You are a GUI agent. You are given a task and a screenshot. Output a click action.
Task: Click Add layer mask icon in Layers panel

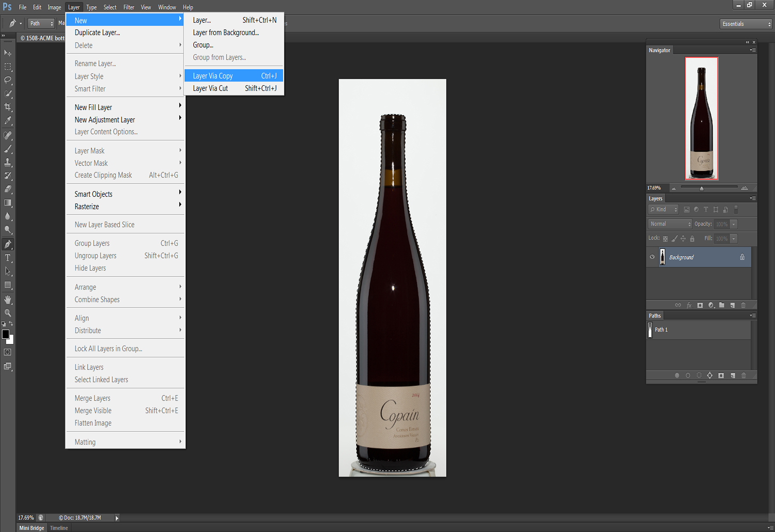tap(700, 305)
